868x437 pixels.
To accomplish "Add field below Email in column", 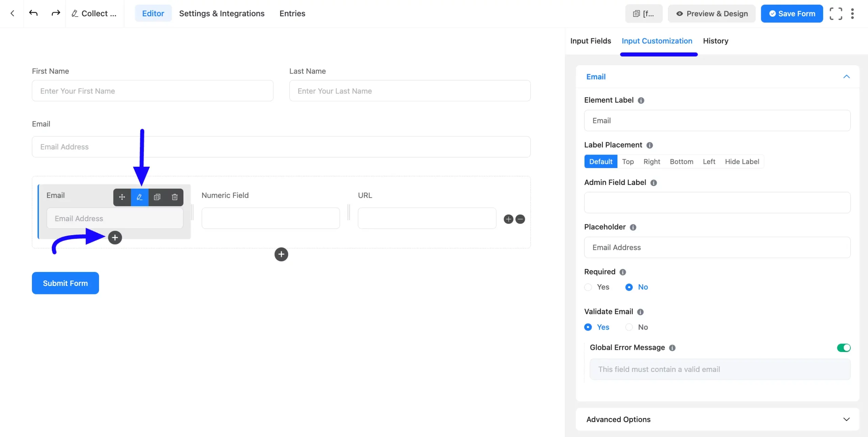I will [115, 237].
